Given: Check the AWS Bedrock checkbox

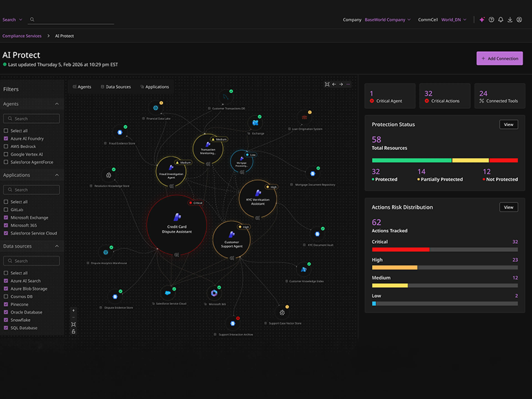Looking at the screenshot, I should click(x=6, y=146).
